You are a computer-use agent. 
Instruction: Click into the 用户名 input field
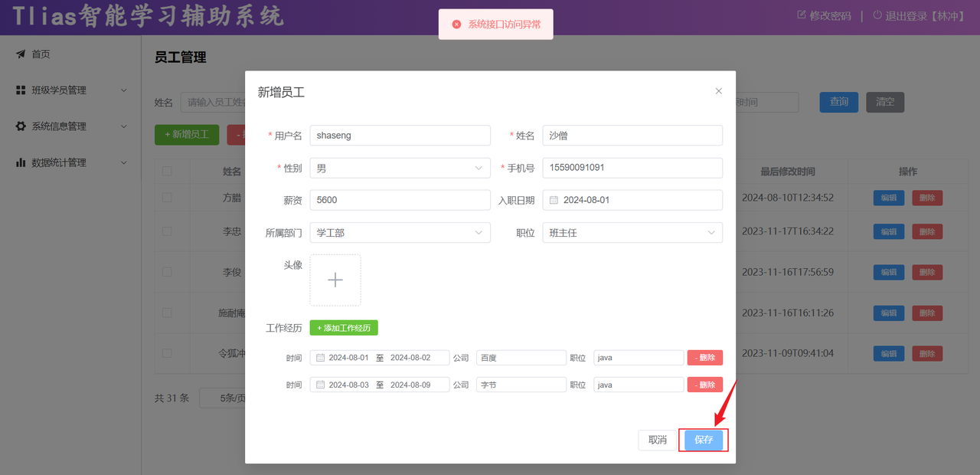click(x=400, y=135)
